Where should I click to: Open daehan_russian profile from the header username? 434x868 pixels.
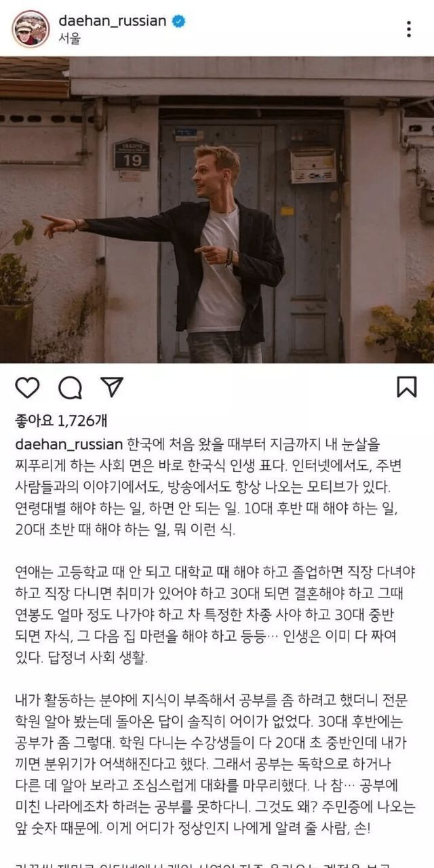pyautogui.click(x=113, y=21)
